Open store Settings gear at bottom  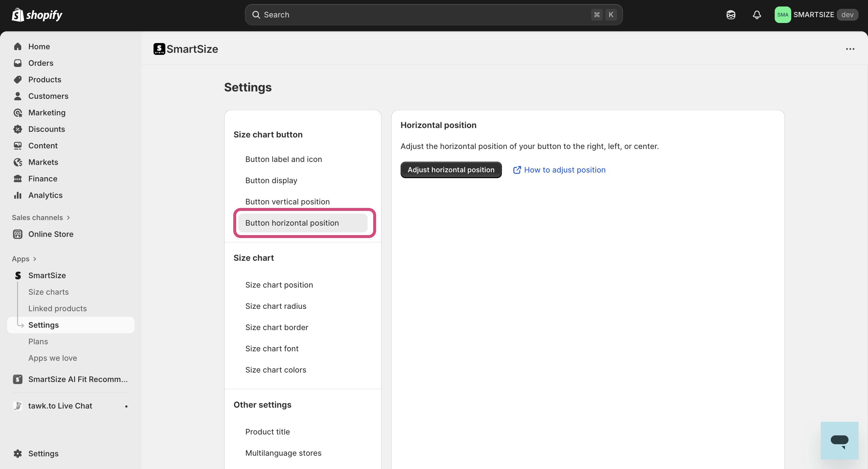click(x=43, y=453)
